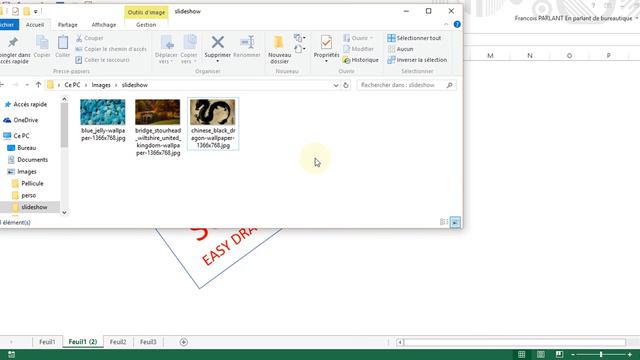Viewport: 640px width, 360px height.
Task: Select Excel Page Layout view button
Action: pyautogui.click(x=540, y=354)
